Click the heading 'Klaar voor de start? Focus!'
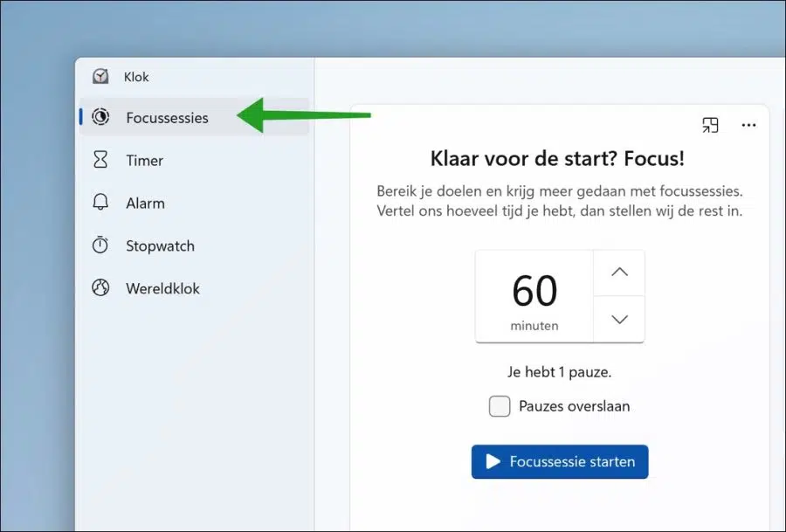The width and height of the screenshot is (786, 532). [557, 158]
